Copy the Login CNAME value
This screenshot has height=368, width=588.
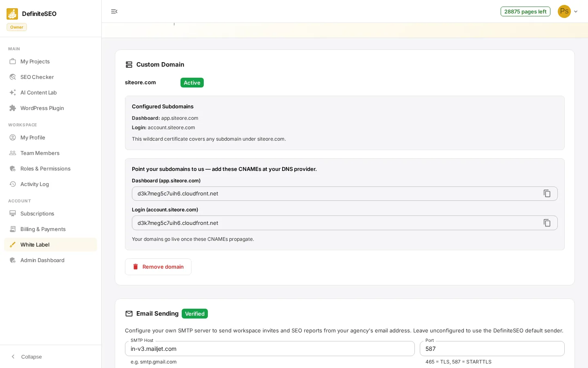point(547,223)
